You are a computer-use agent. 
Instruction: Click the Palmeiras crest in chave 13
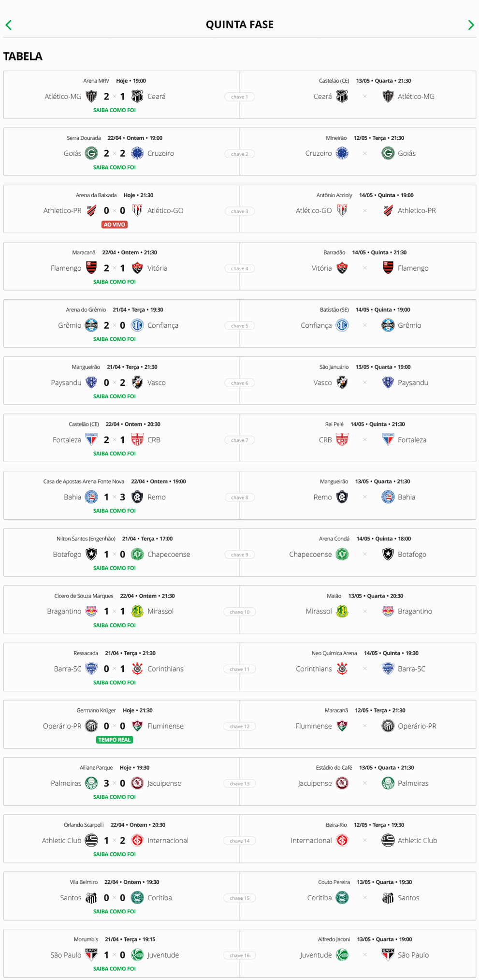click(89, 783)
